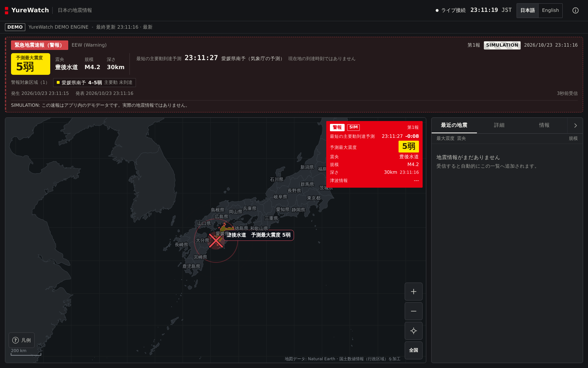Switch language to English
Viewport: 588px width, 368px height.
550,10
